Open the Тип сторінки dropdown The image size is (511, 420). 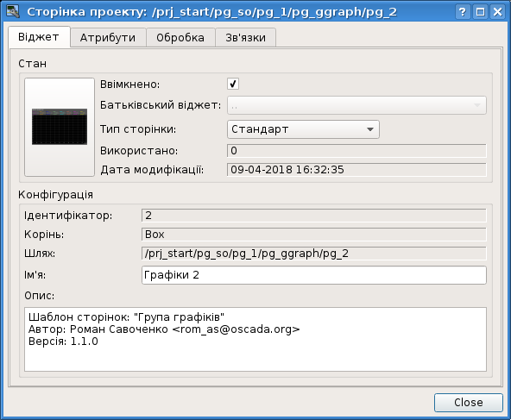(x=303, y=129)
